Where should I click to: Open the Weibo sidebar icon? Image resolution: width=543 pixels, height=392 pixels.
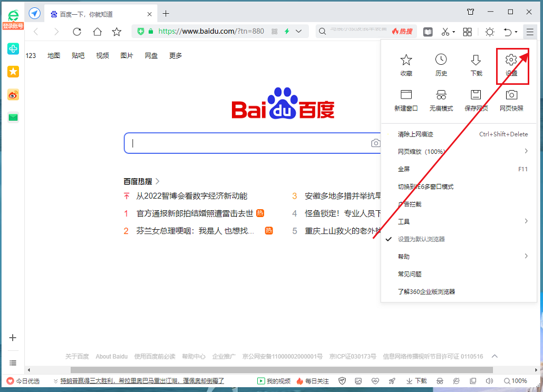(x=13, y=95)
